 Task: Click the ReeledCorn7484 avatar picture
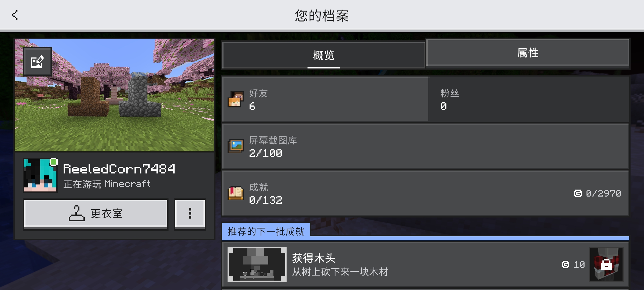40,175
